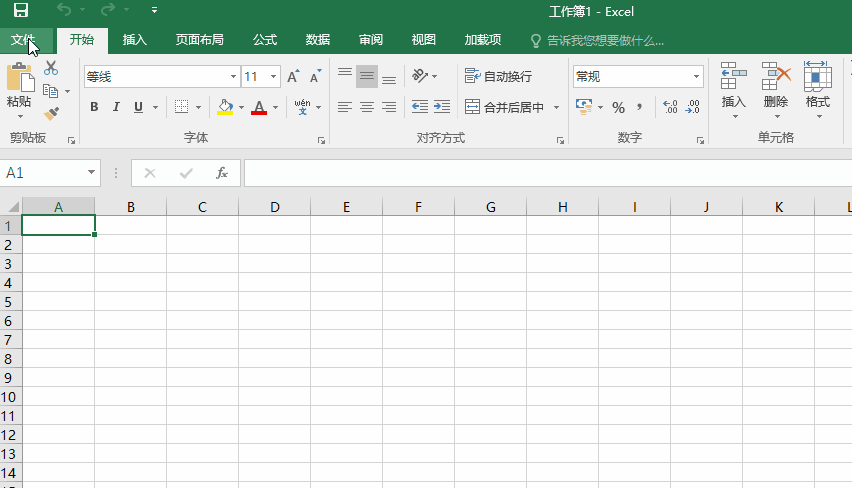This screenshot has width=852, height=488.
Task: Apply the yellow fill color bucket
Action: [225, 107]
